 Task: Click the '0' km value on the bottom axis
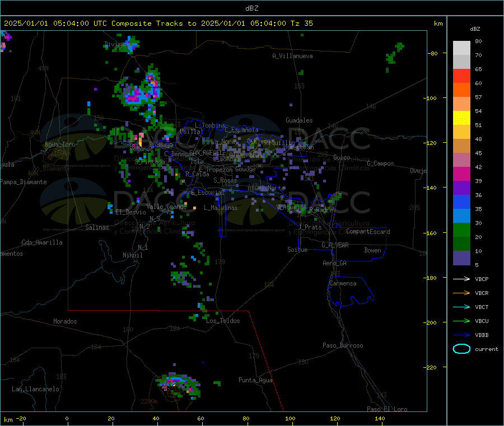tap(67, 418)
